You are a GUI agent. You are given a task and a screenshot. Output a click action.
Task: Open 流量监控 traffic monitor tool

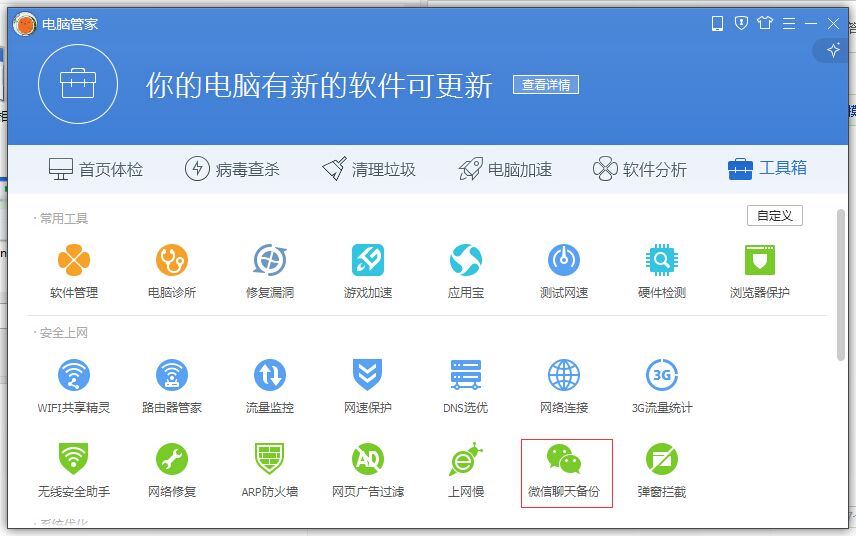click(270, 386)
